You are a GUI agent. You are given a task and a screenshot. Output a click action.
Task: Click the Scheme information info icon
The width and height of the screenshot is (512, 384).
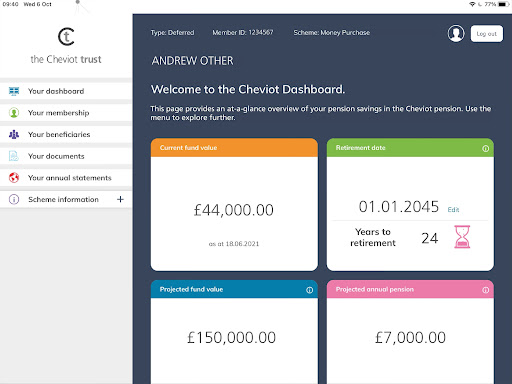coord(14,199)
